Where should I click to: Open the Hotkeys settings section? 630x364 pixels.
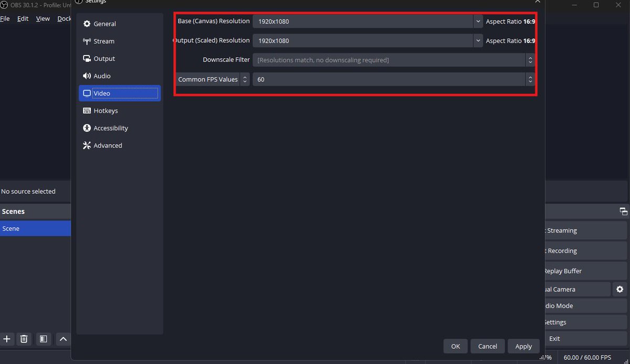pyautogui.click(x=106, y=111)
